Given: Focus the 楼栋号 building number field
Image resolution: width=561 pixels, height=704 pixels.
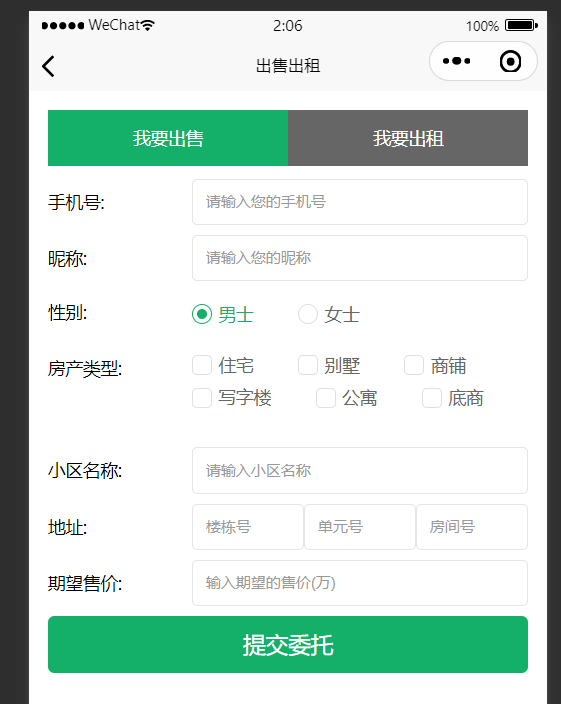Looking at the screenshot, I should coord(248,527).
